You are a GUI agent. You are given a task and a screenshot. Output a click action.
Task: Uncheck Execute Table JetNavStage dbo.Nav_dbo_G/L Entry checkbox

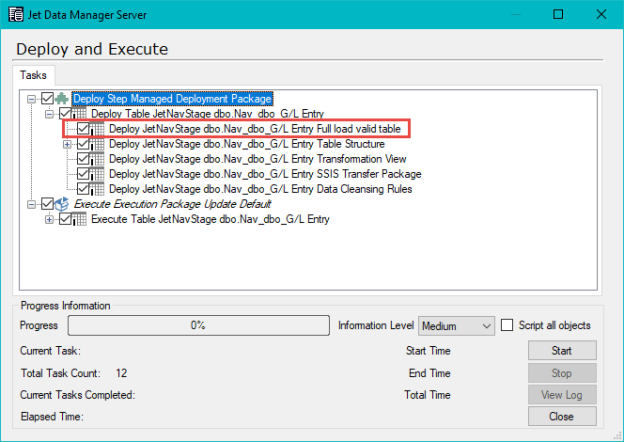coord(65,219)
